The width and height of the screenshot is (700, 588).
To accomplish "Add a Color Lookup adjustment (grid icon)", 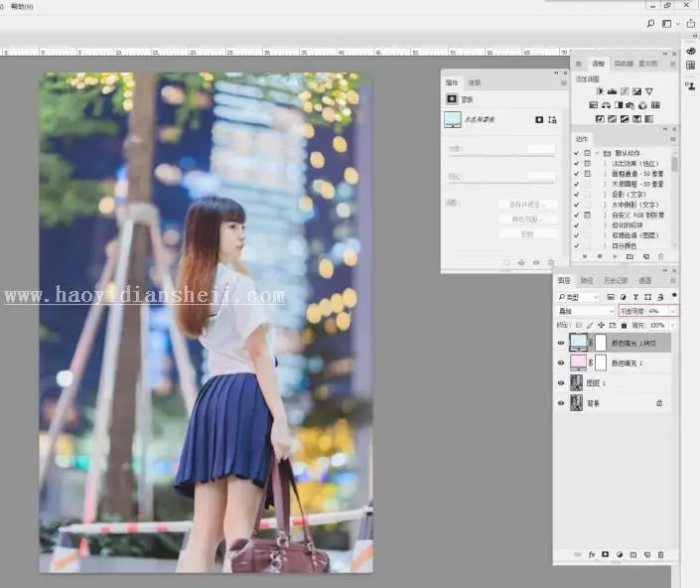I will click(x=655, y=105).
